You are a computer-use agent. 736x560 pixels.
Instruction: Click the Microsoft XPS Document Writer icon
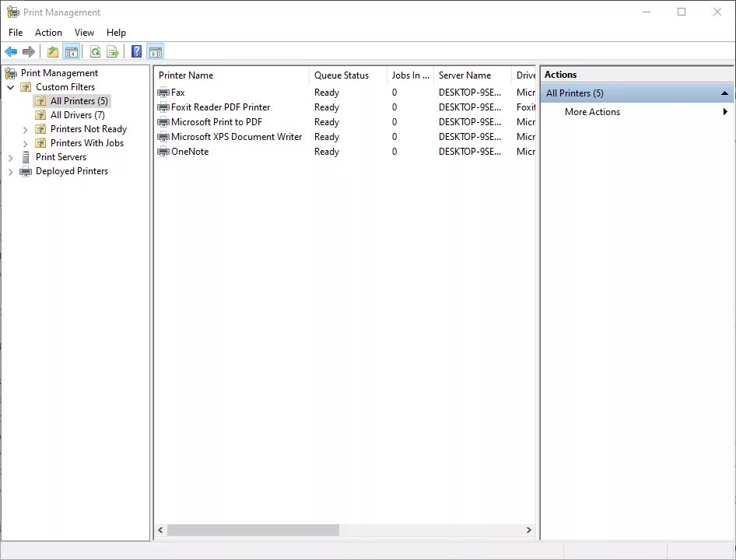163,137
